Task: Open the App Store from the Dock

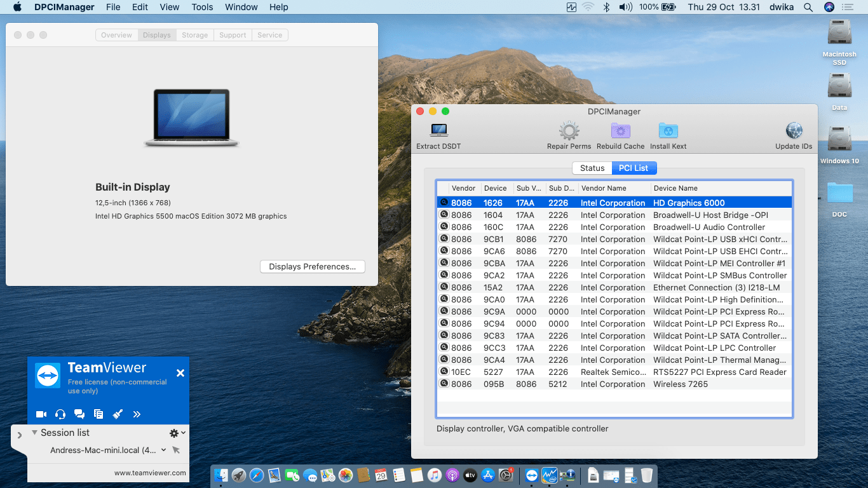Action: pyautogui.click(x=488, y=475)
